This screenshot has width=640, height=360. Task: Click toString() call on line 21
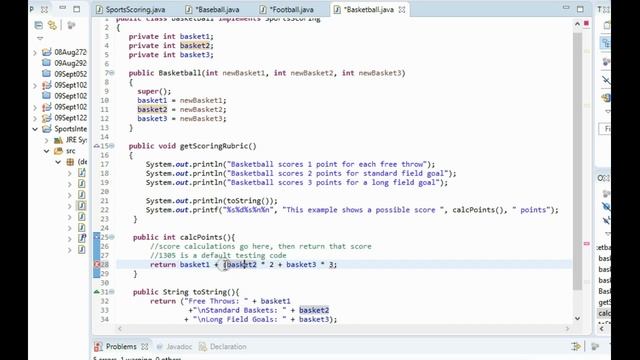pyautogui.click(x=250, y=201)
